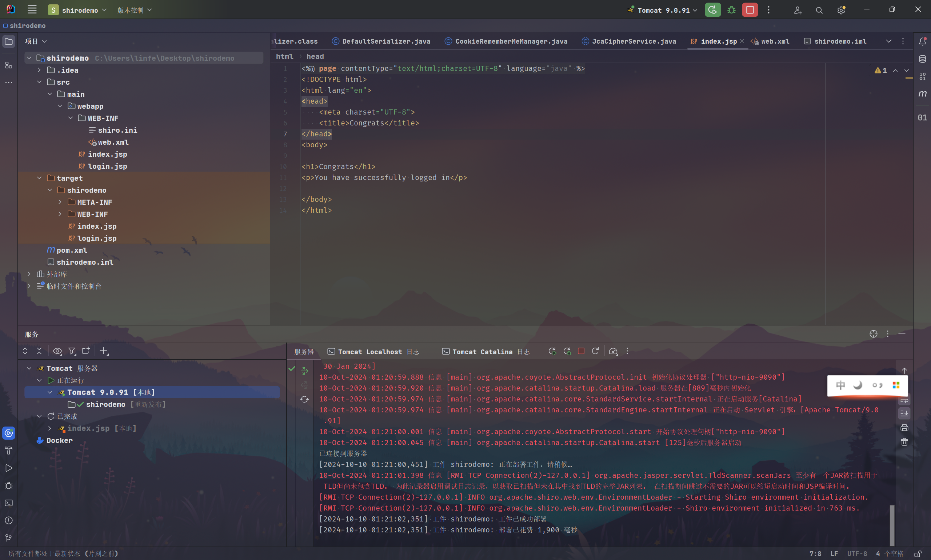The image size is (931, 560).
Task: Open the Database panel icon on right edge
Action: click(x=922, y=59)
